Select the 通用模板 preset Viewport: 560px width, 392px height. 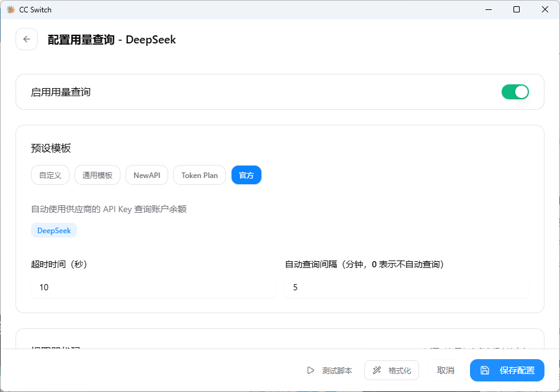tap(97, 175)
